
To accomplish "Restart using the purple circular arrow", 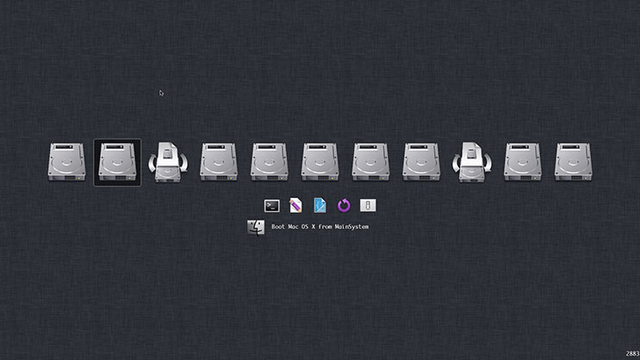I will (x=344, y=205).
